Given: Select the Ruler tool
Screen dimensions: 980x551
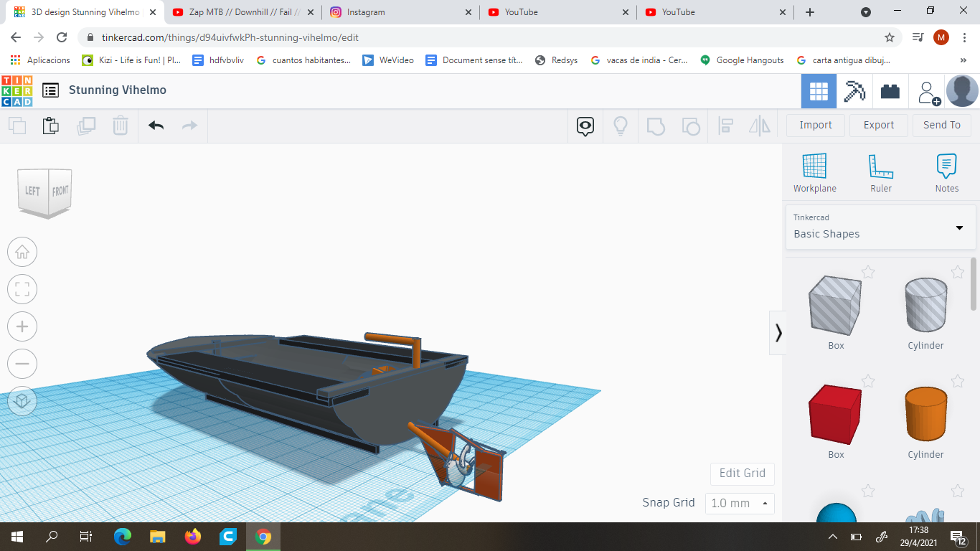Looking at the screenshot, I should (x=881, y=173).
